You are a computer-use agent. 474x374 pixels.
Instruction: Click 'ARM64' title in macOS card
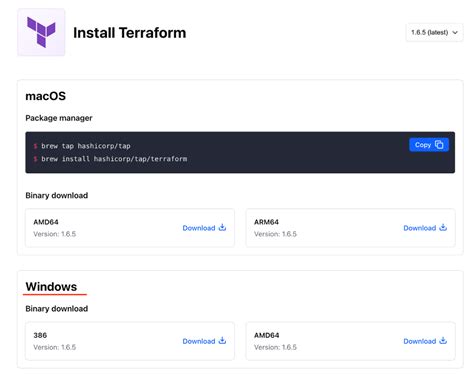click(x=266, y=222)
